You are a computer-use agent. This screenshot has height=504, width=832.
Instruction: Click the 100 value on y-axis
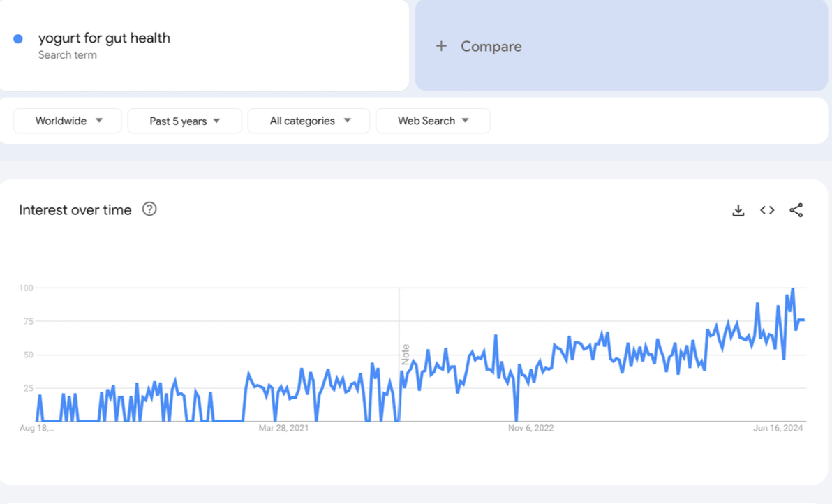pos(27,288)
